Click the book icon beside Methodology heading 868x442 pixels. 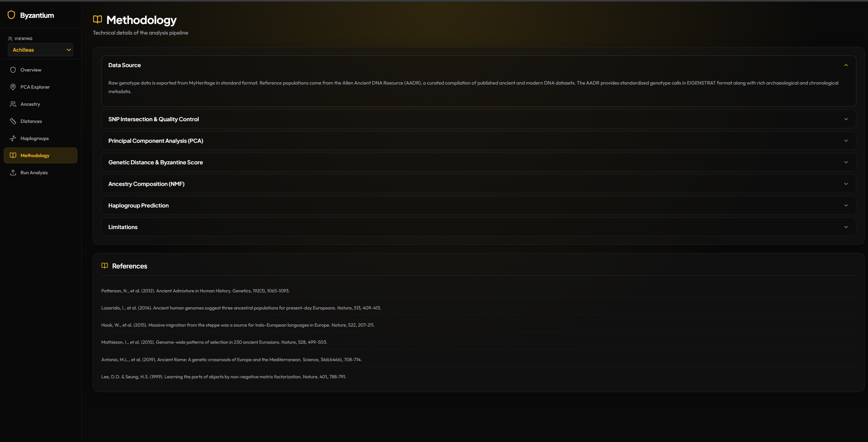(x=97, y=20)
